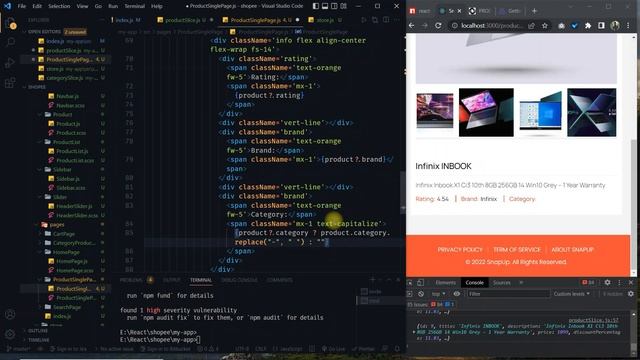Open a new browser tab with plus

(x=534, y=11)
